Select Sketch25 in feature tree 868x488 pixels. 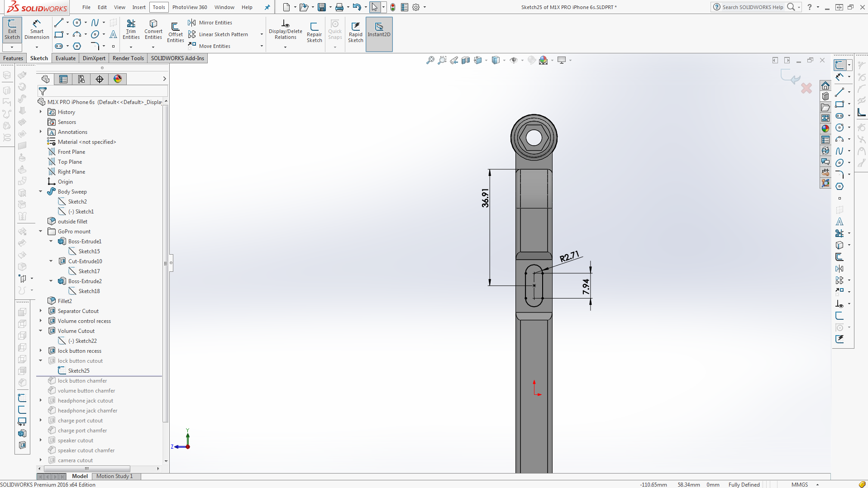[x=79, y=371]
